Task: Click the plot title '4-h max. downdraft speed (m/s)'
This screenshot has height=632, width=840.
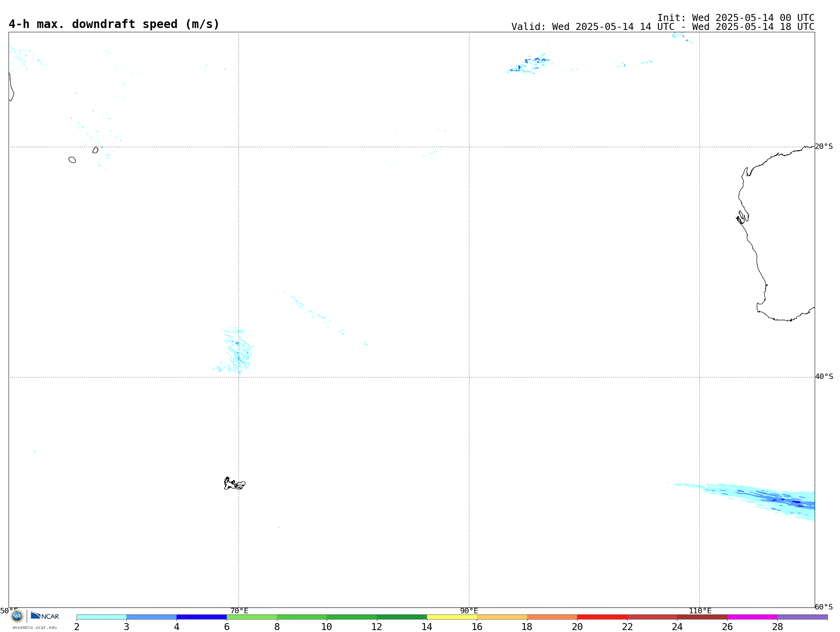Action: click(114, 24)
